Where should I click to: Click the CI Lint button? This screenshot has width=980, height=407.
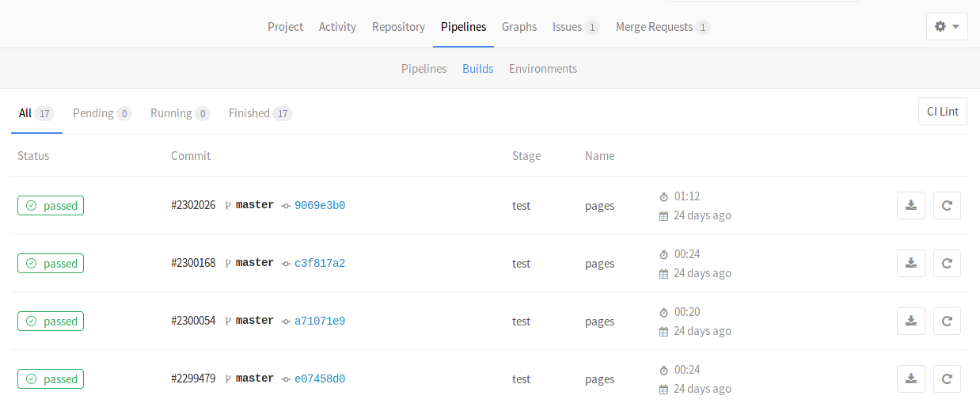(942, 112)
